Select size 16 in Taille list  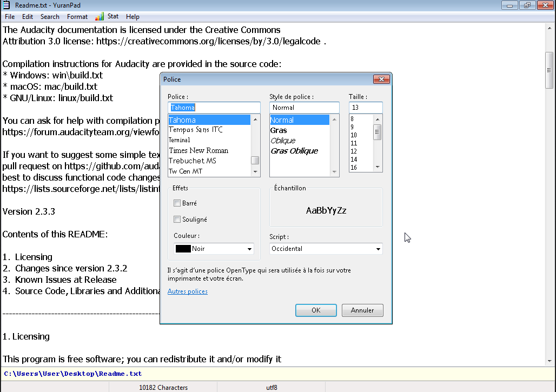point(361,168)
